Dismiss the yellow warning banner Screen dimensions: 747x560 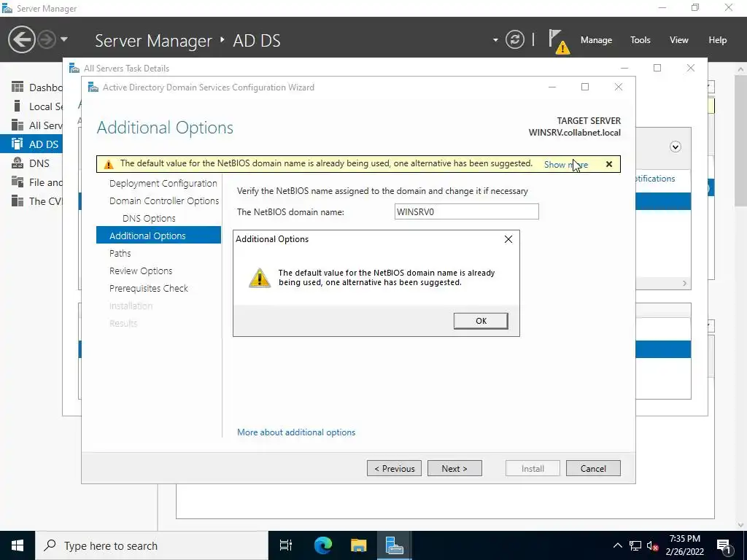(x=609, y=164)
